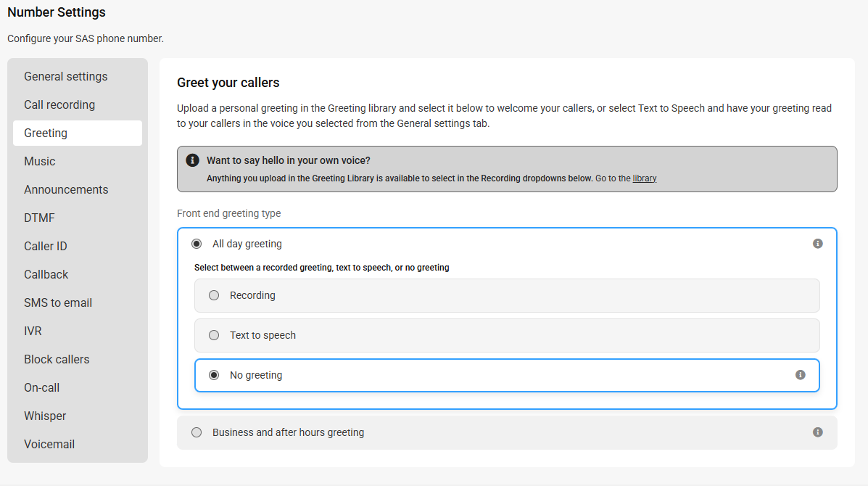Image resolution: width=868 pixels, height=486 pixels.
Task: Switch to the DTMF tab
Action: [x=78, y=218]
